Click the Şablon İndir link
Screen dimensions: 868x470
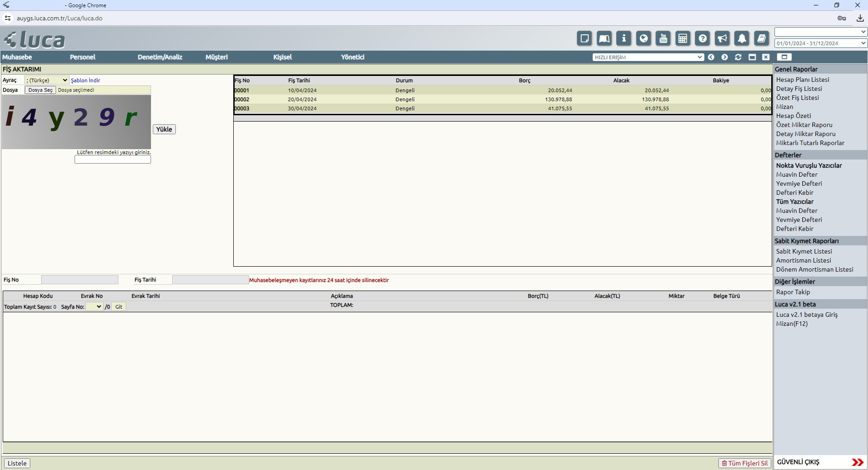[85, 80]
